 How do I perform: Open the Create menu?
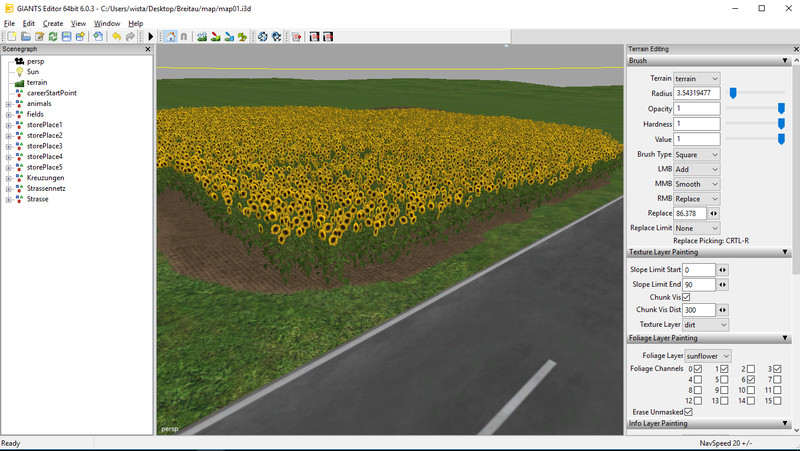(52, 23)
